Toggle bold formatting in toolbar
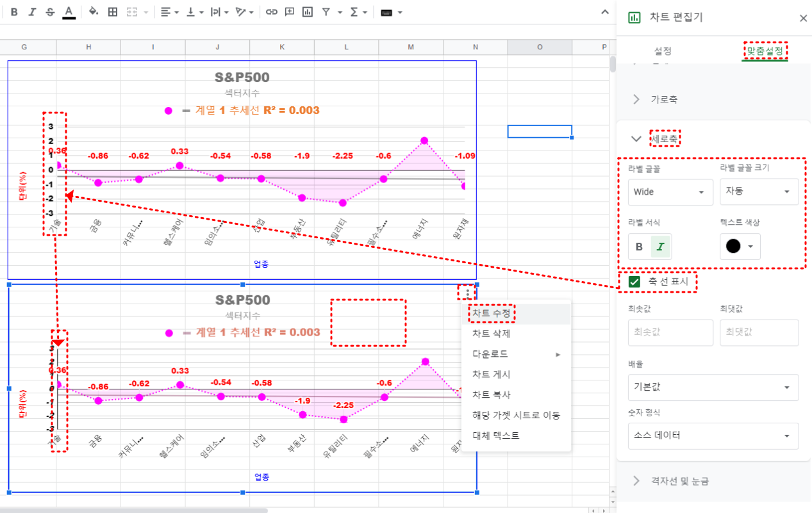The image size is (812, 513). pos(14,12)
